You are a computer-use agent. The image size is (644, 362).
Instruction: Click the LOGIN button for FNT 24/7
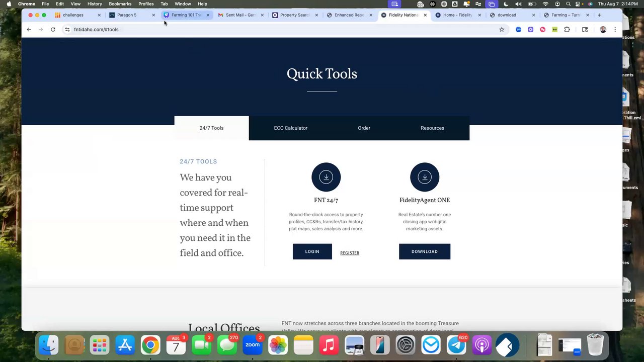pyautogui.click(x=312, y=252)
